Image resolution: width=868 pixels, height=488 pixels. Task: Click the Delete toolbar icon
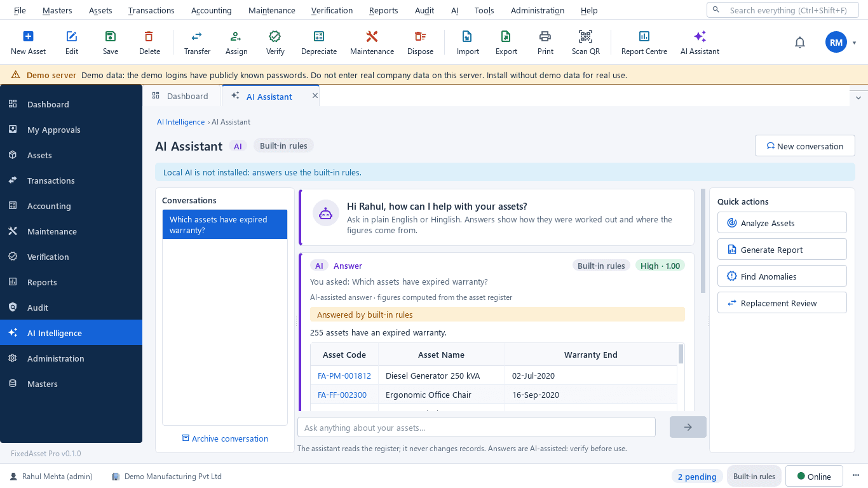click(x=149, y=43)
